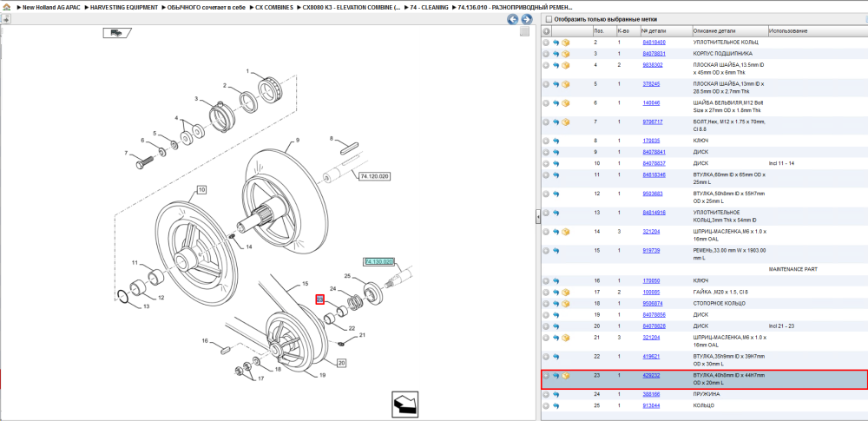Select 'MAINTENANCE PART' note text

point(793,269)
